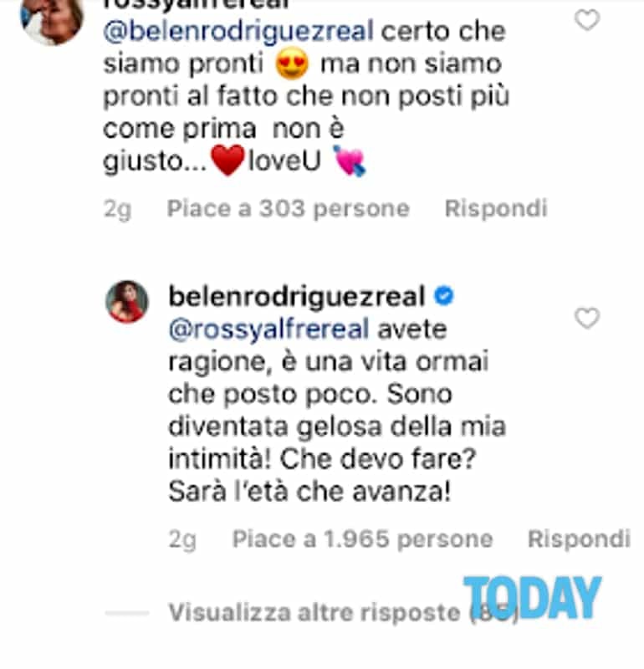644x669 pixels.
Task: Click the 2g timestamp under rossyalfrereal's comment
Action: pos(117,210)
